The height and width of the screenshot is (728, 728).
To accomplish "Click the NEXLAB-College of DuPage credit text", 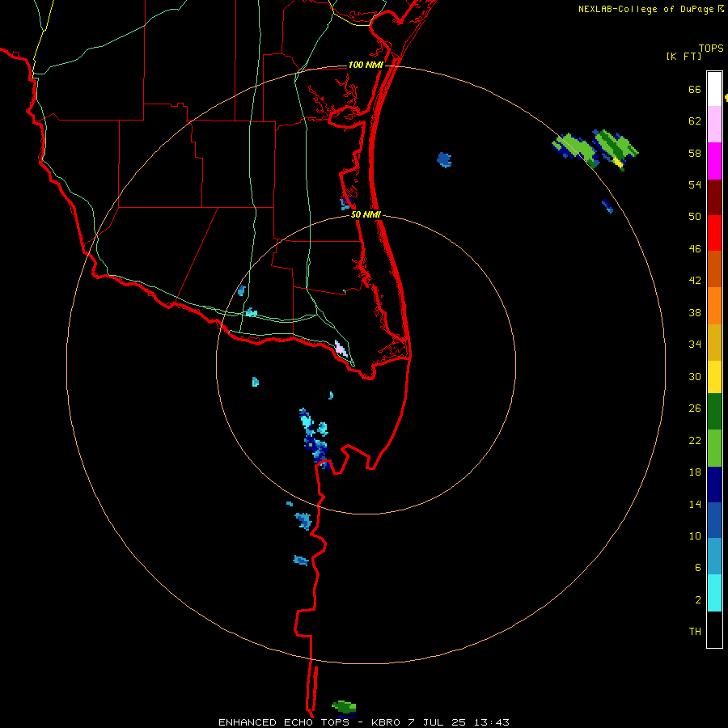I will click(645, 9).
